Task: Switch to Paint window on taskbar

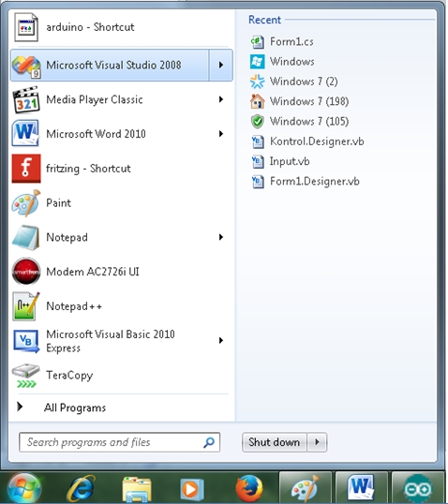Action: 305,488
